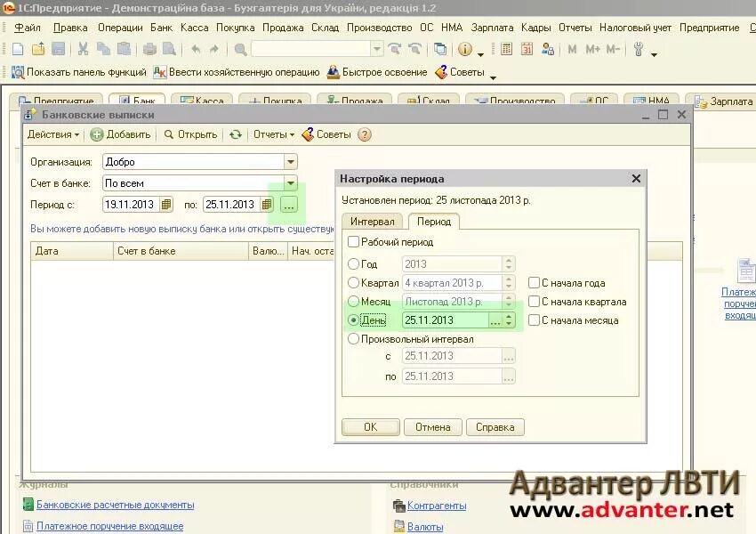
Task: Click Советы in Банковские выписки toolbar
Action: 326,134
